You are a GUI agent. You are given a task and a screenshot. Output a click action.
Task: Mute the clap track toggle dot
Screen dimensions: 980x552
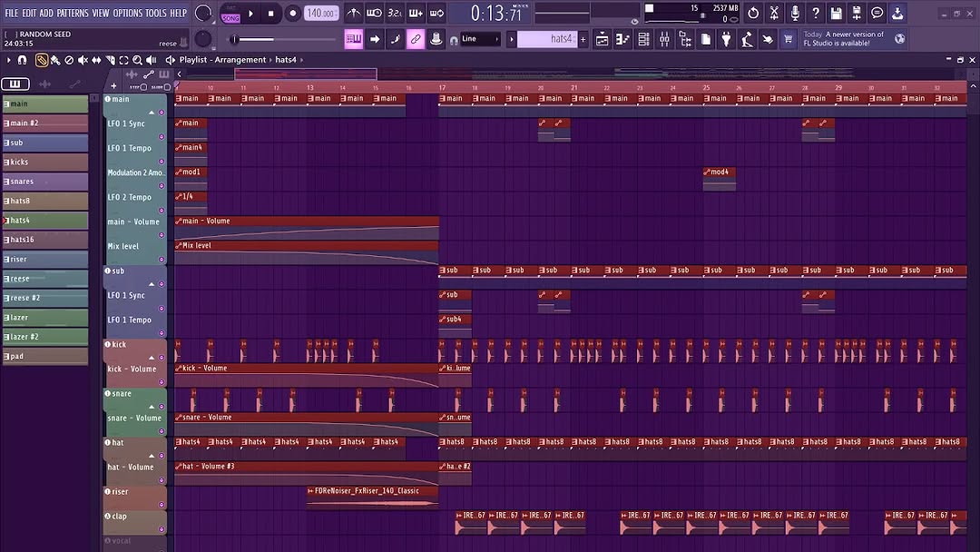[x=162, y=529]
